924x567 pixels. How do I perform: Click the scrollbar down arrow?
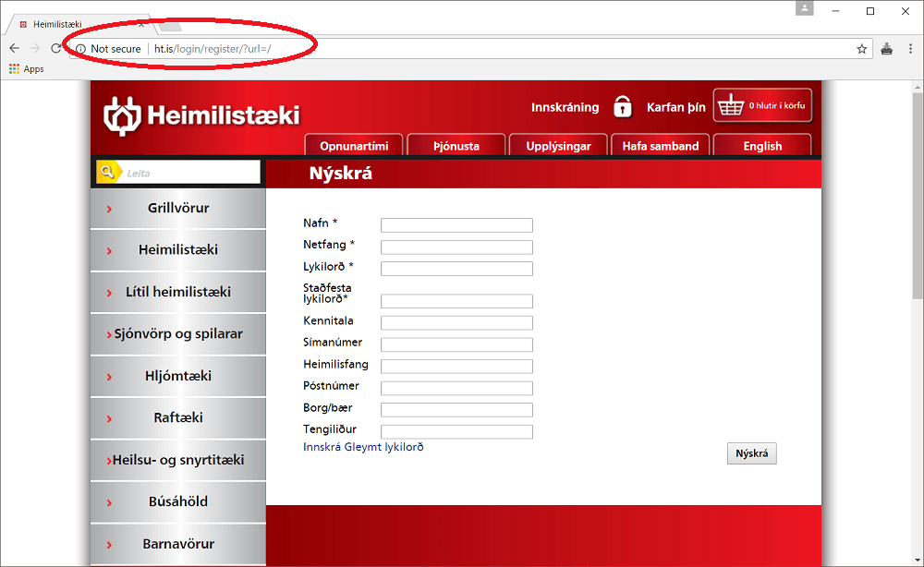(x=918, y=561)
